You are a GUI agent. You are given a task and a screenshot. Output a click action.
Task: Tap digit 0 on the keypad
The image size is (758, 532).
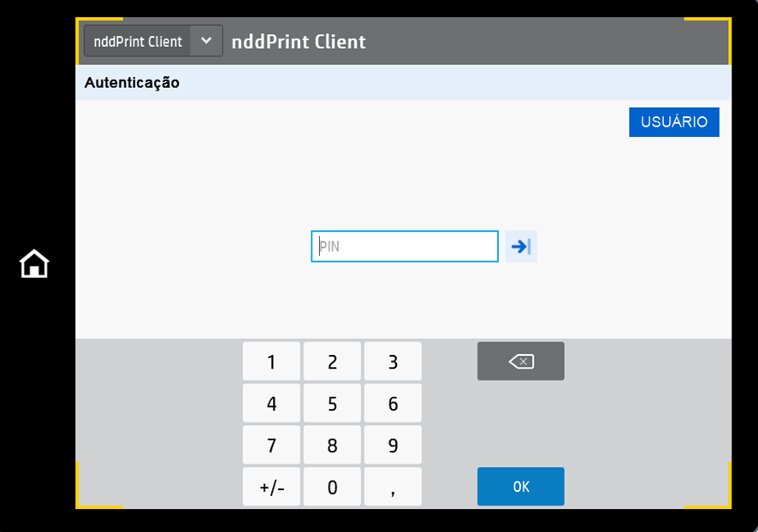pos(332,486)
